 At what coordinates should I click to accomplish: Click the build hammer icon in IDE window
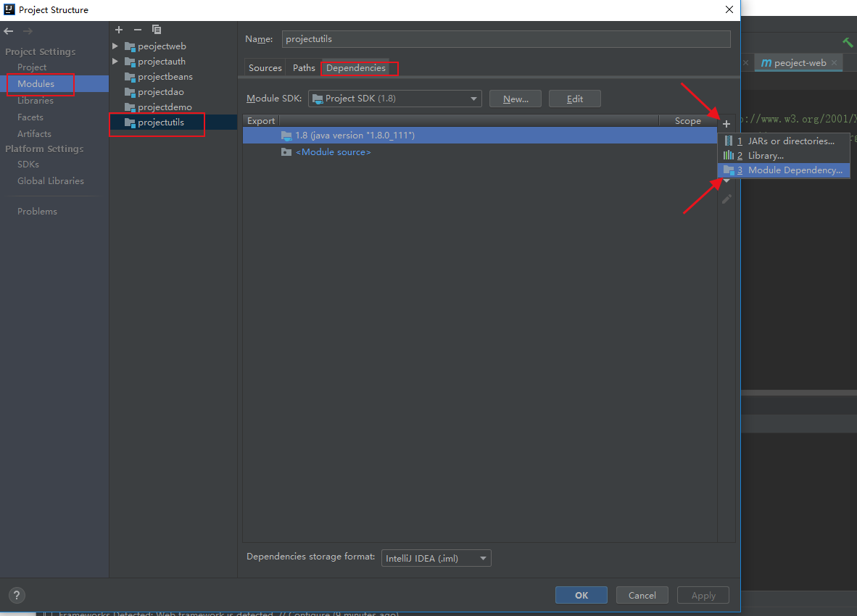click(x=848, y=42)
